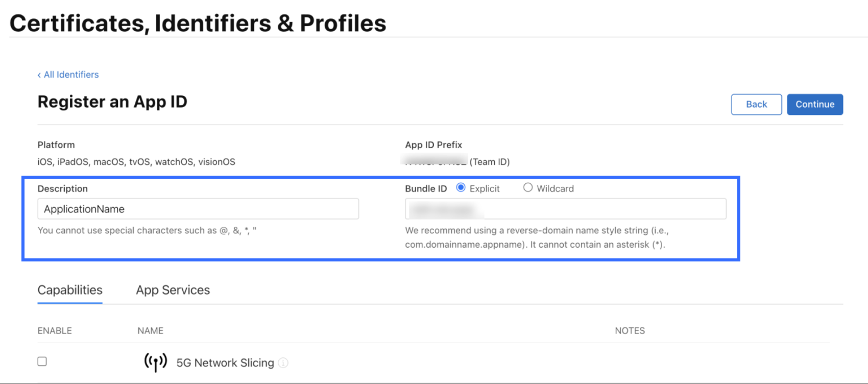Screen dimensions: 868x384
Task: Click the 5G Network Slicing capability name
Action: coord(225,363)
